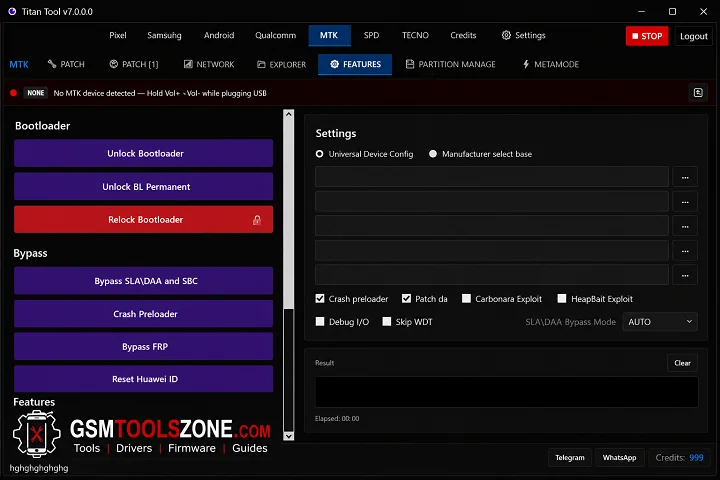Open the Telegram link button
Viewport: 720px width, 480px height.
(569, 457)
